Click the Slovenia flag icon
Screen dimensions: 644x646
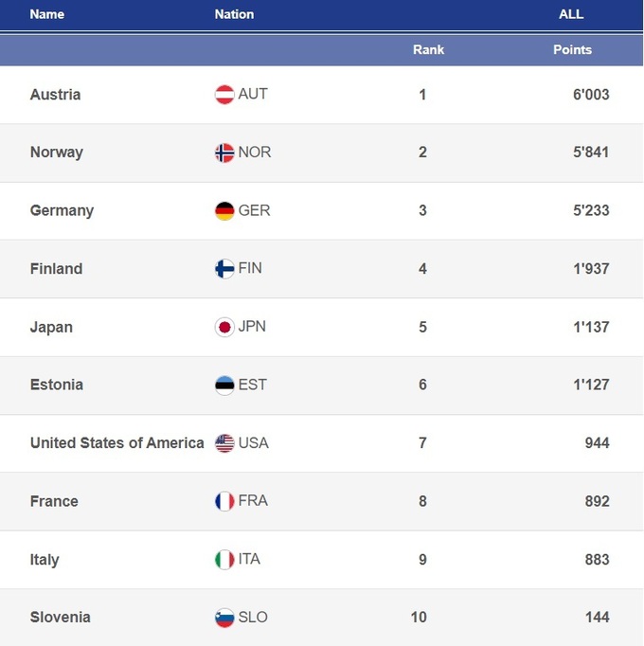point(224,618)
